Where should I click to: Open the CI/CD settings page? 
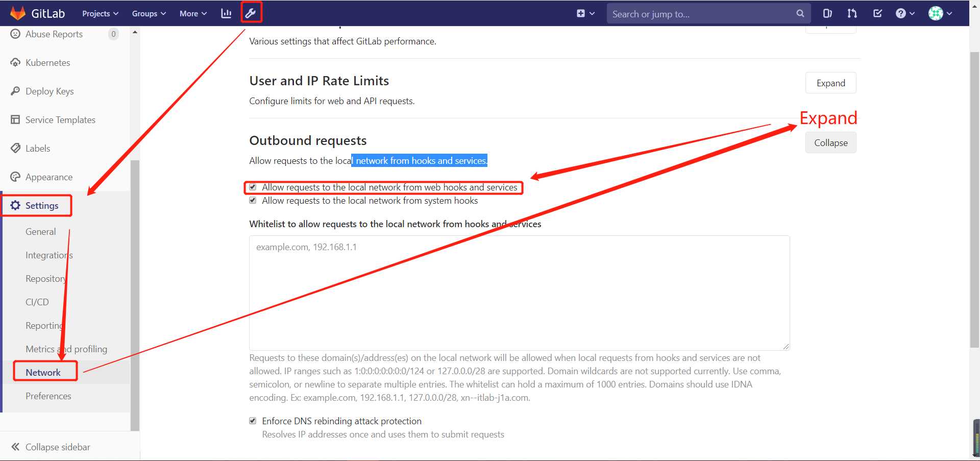(37, 302)
